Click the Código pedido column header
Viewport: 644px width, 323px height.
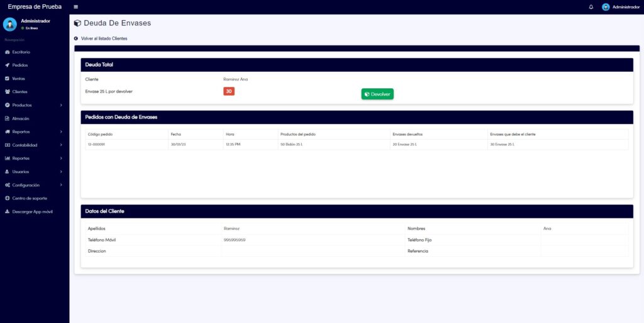tap(126, 134)
